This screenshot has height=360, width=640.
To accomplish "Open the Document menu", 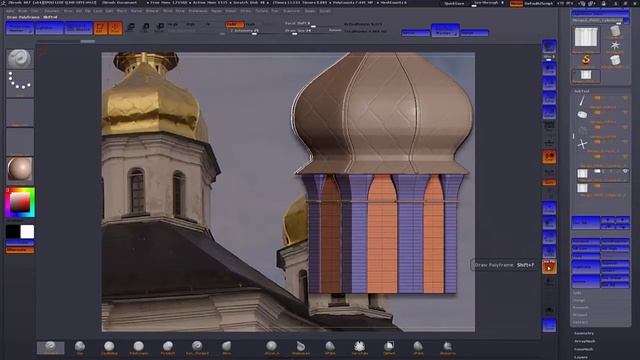I will (51, 11).
